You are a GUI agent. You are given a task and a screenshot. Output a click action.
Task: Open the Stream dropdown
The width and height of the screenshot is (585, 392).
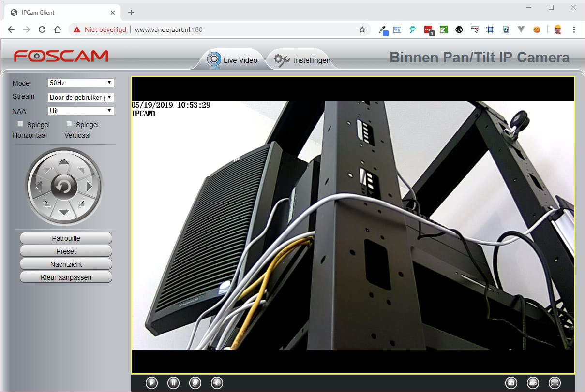coord(81,97)
